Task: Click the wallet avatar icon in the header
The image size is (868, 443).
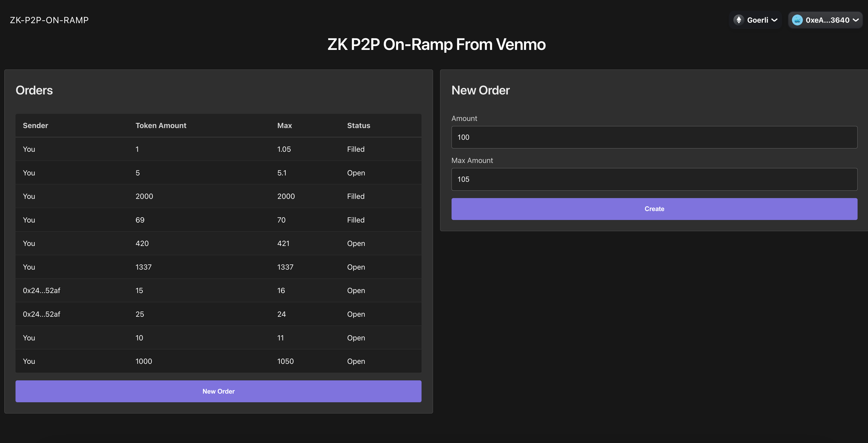Action: (797, 20)
